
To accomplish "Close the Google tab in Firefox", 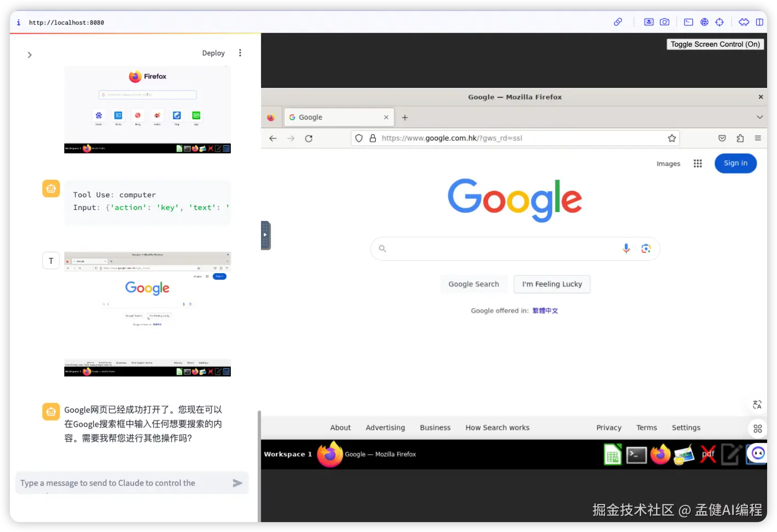I will click(x=386, y=118).
